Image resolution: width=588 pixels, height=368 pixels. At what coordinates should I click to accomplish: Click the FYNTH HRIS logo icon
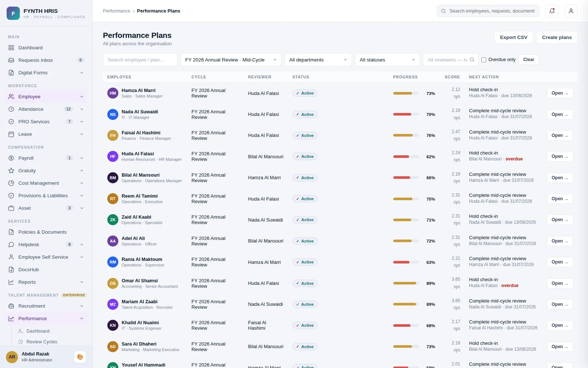[13, 13]
